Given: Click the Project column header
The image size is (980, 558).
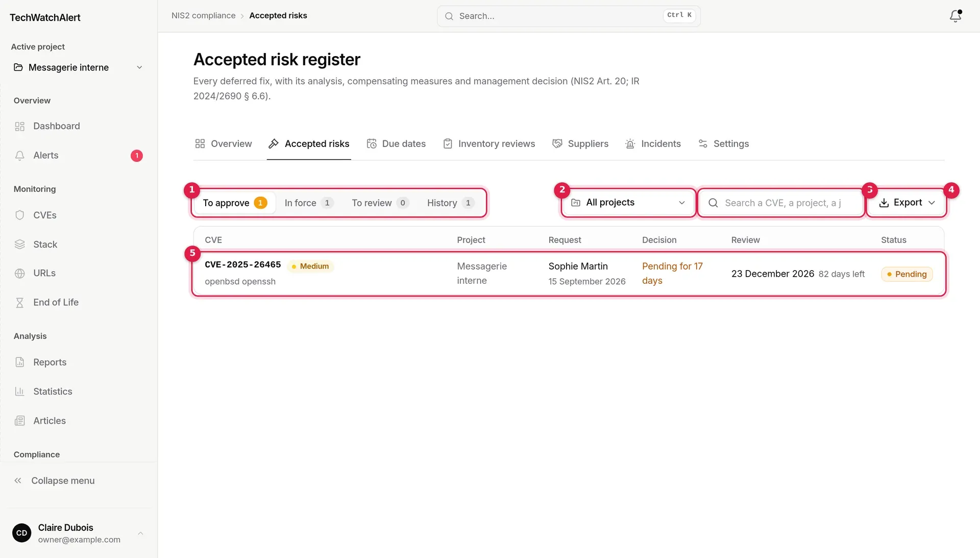Looking at the screenshot, I should 471,239.
